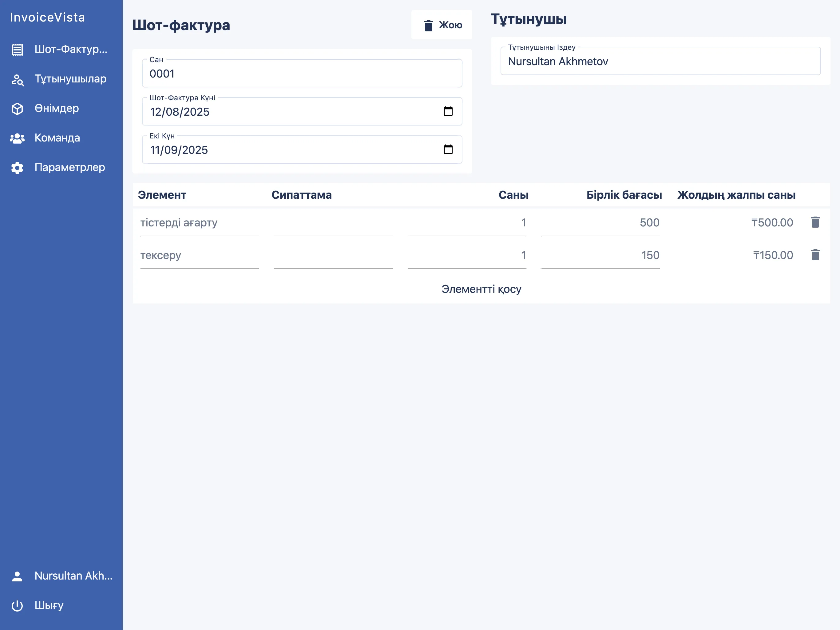This screenshot has height=630, width=840.
Task: Edit unit price 150 field
Action: [600, 256]
